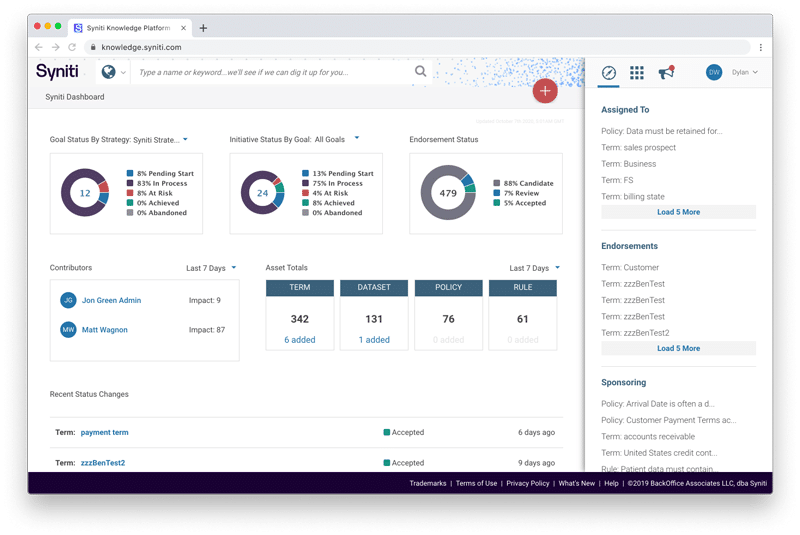Click the red plus add button
The height and width of the screenshot is (535, 800).
coord(545,91)
